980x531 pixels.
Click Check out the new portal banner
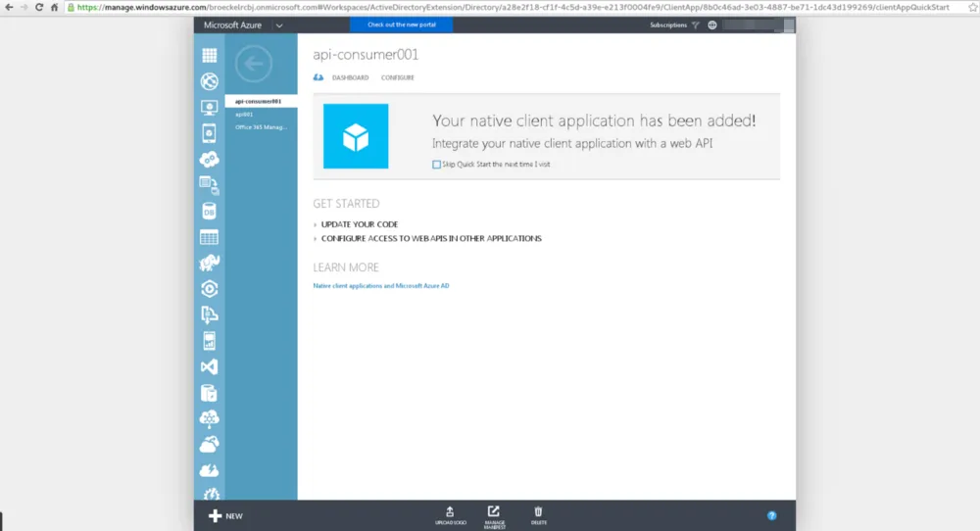pos(401,25)
